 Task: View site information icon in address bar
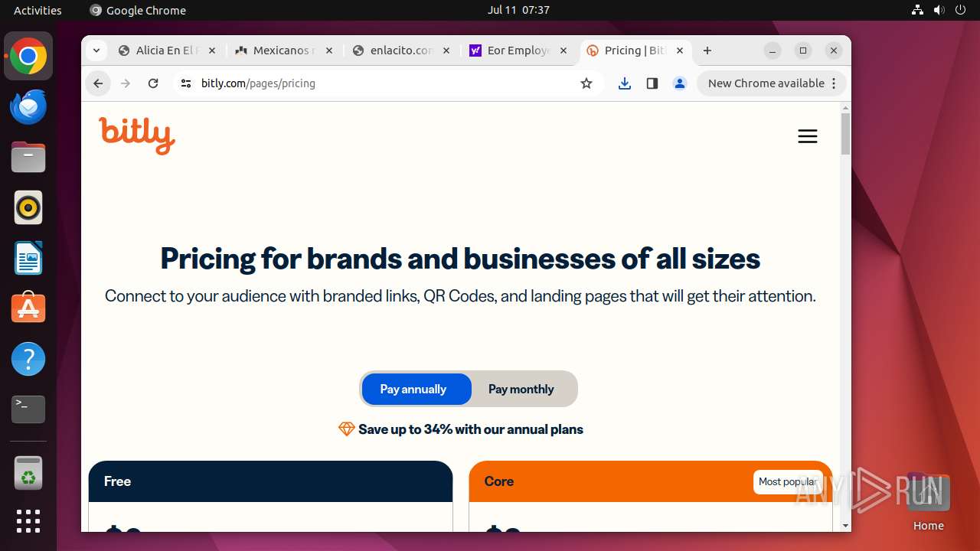coord(186,83)
